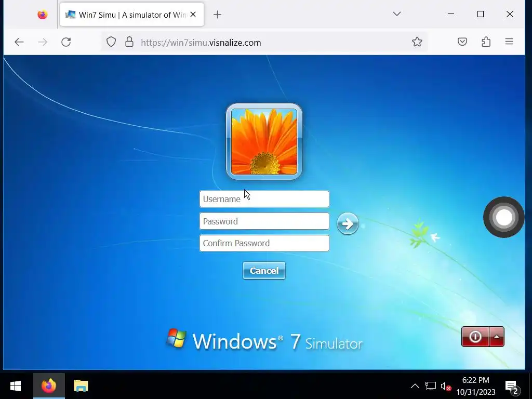Click the red power shutdown button

click(475, 337)
